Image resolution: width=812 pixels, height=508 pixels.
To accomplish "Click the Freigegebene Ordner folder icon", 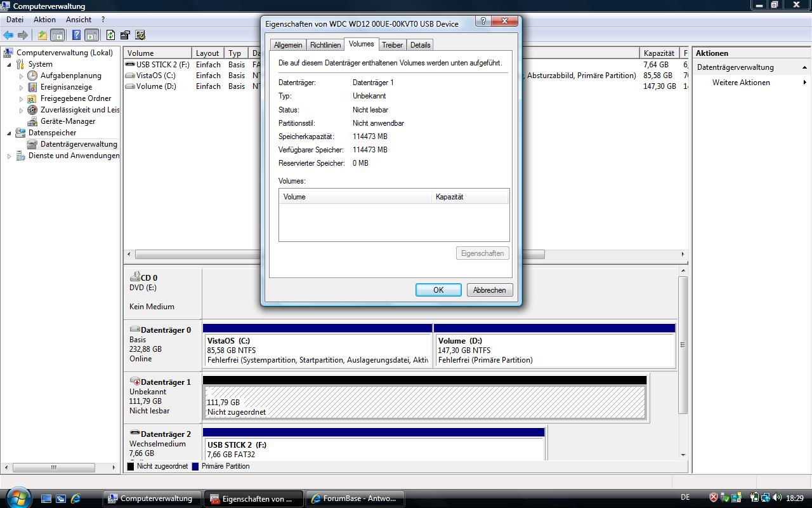I will coord(32,98).
